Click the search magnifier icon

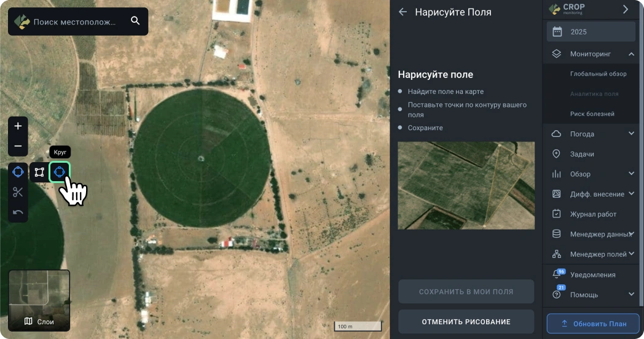[x=135, y=21]
